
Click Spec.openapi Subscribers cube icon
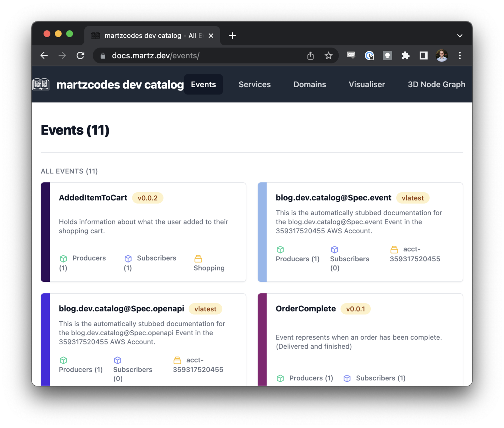(x=117, y=360)
